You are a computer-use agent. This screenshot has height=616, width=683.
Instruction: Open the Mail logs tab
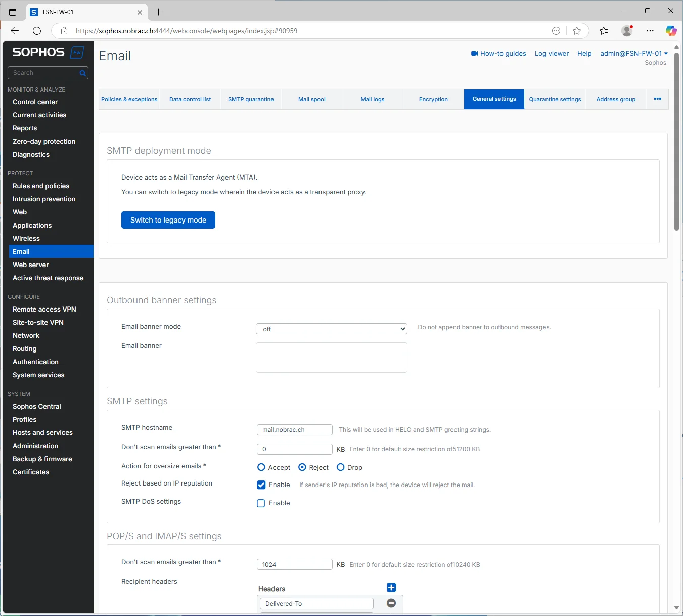pos(373,99)
